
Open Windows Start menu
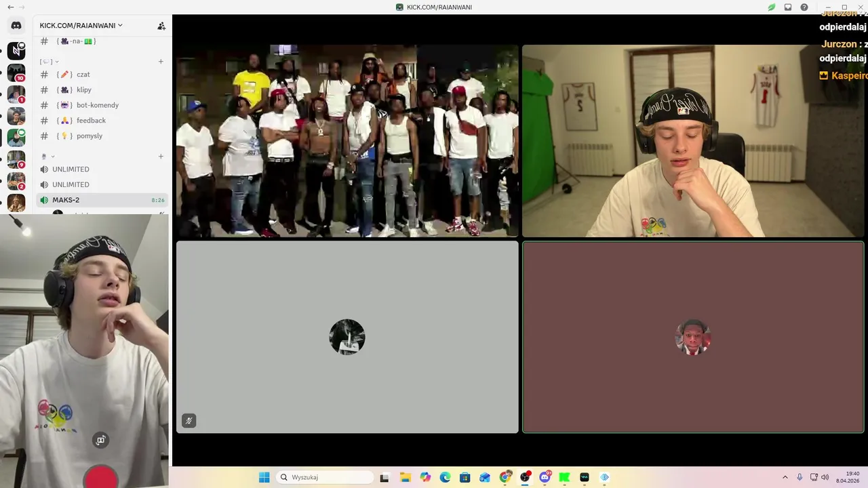click(x=264, y=477)
